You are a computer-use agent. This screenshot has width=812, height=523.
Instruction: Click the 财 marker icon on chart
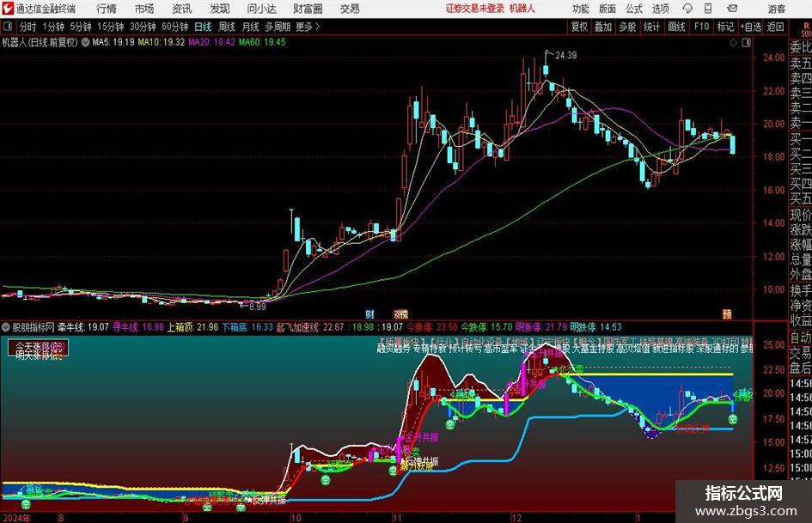(x=369, y=313)
